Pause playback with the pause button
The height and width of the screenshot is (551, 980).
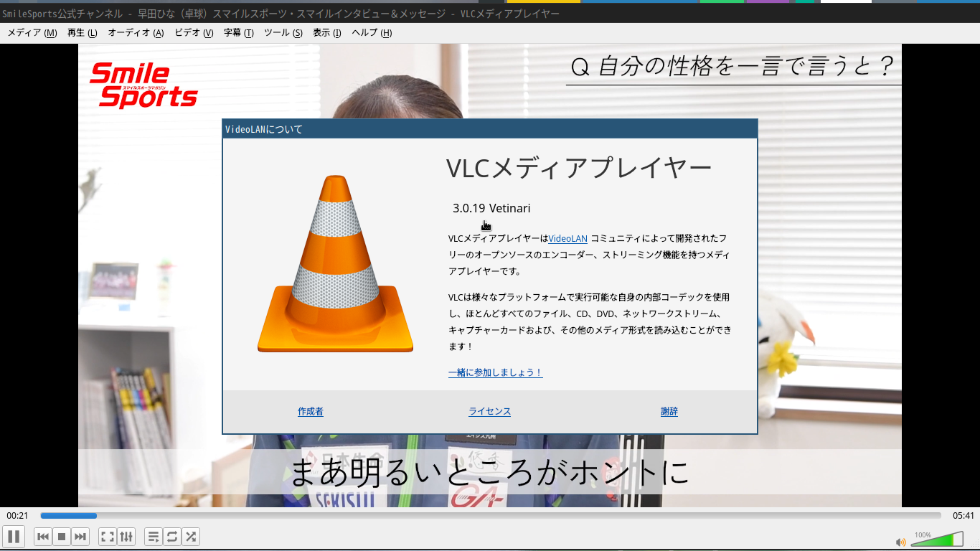pos(14,537)
